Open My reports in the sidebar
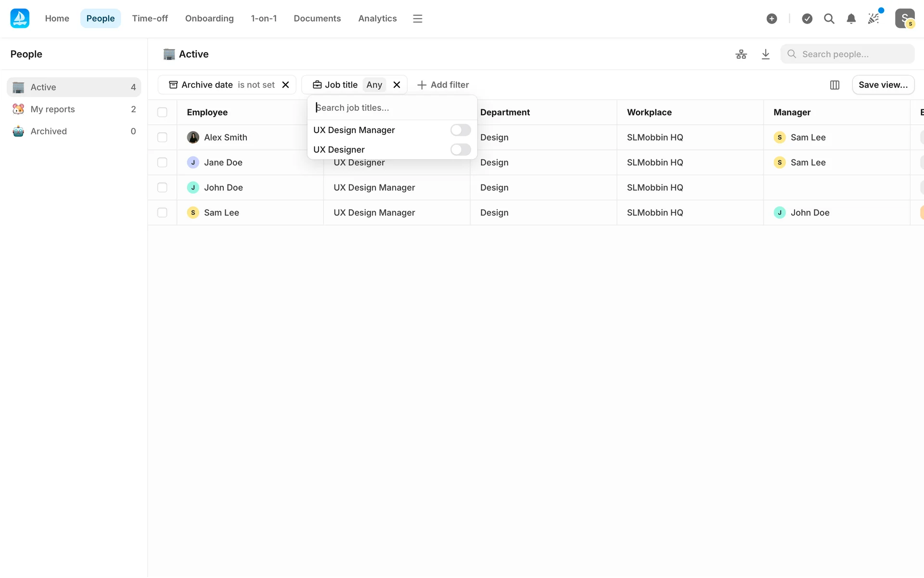Viewport: 924px width, 578px height. point(53,109)
